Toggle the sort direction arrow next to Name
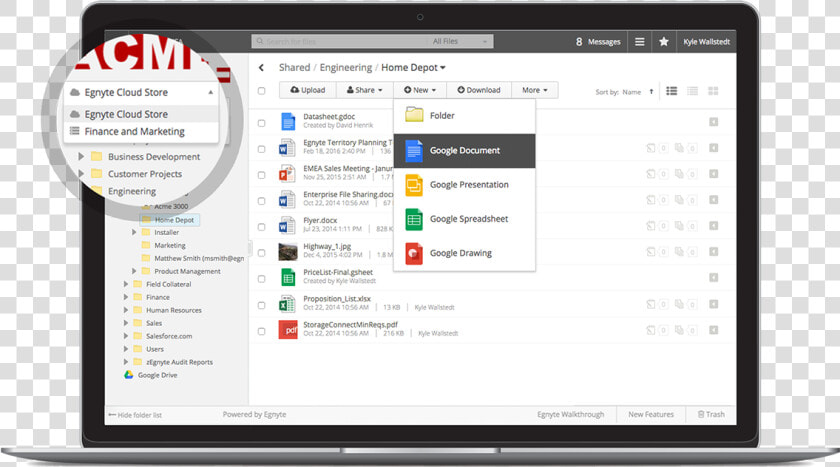The height and width of the screenshot is (467, 840). click(x=651, y=92)
